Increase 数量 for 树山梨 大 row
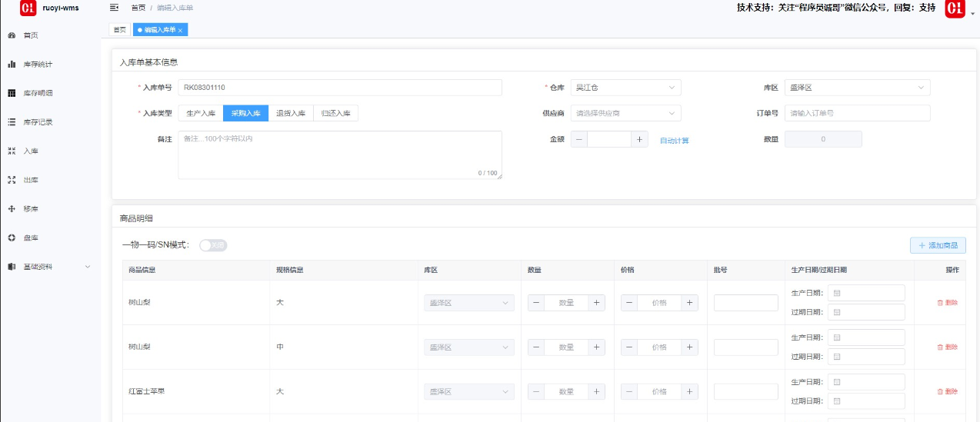 click(596, 303)
